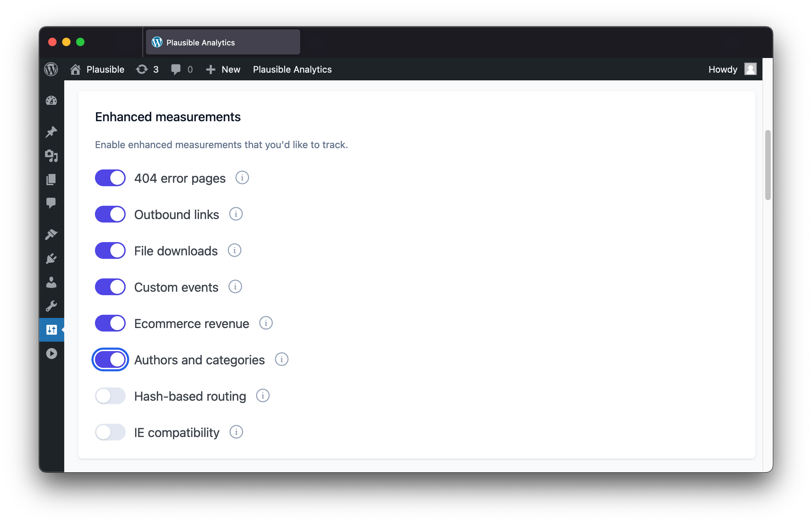The width and height of the screenshot is (812, 524).
Task: Click the 404 error pages label
Action: pyautogui.click(x=180, y=179)
